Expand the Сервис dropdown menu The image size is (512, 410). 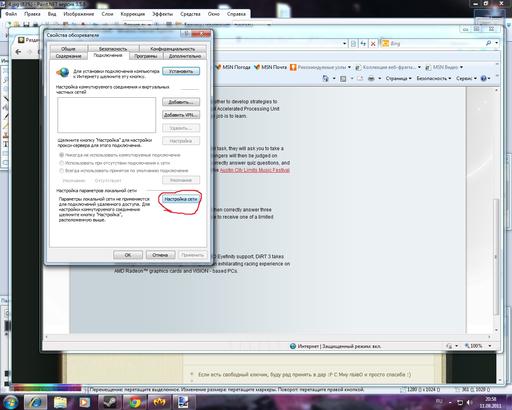pyautogui.click(x=466, y=78)
